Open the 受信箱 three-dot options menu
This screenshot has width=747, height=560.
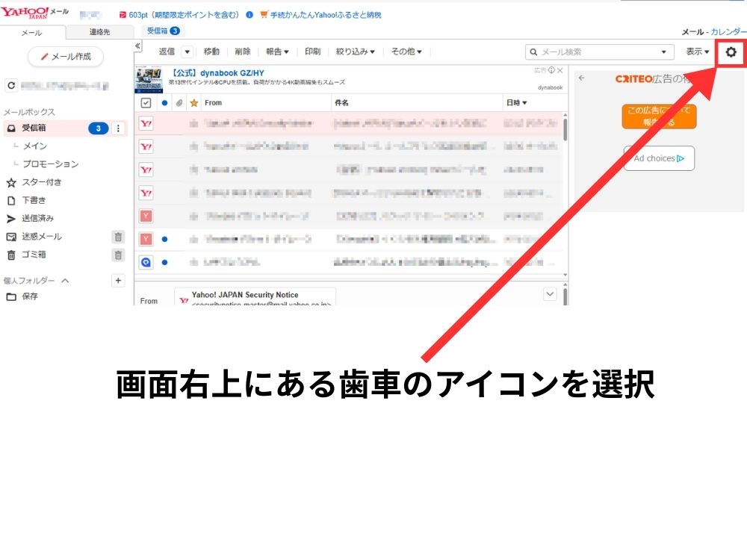[118, 128]
